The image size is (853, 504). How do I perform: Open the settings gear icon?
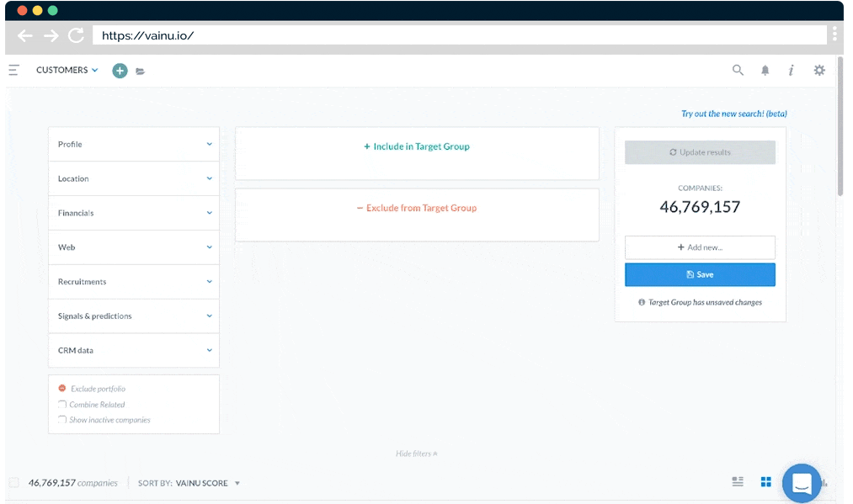(x=818, y=71)
